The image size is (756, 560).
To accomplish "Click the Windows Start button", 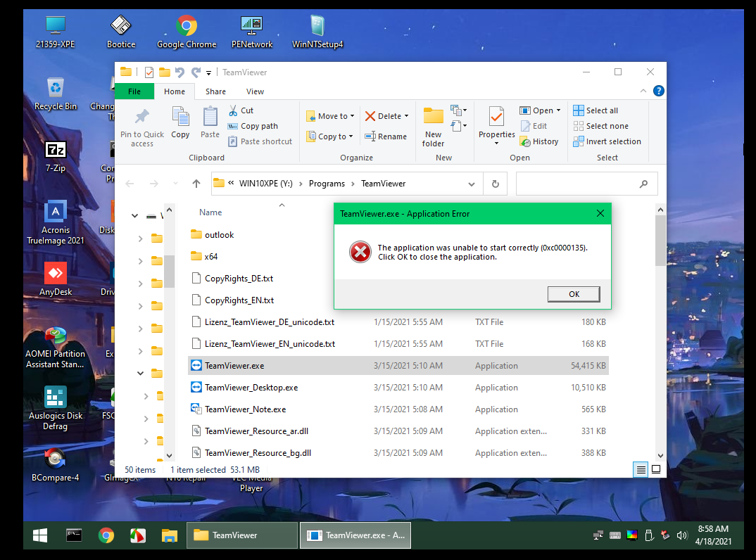I will pyautogui.click(x=40, y=535).
